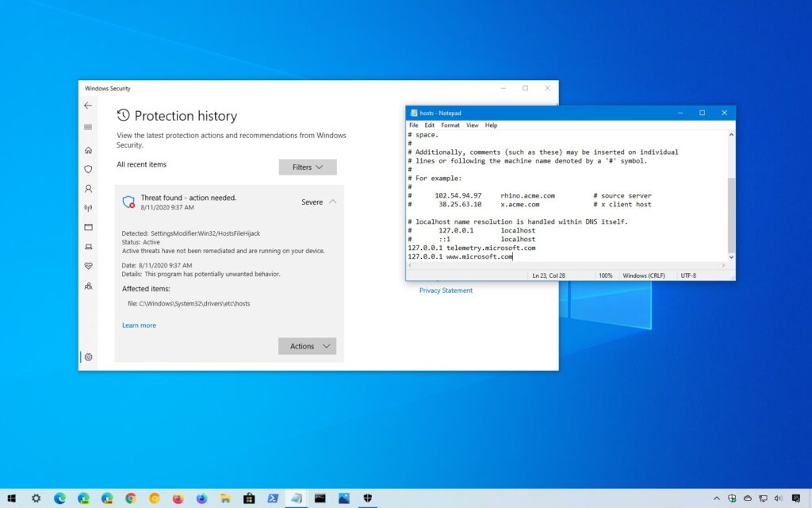Click the 'rhino.acme.com' example line
This screenshot has height=508, width=812.
(529, 195)
